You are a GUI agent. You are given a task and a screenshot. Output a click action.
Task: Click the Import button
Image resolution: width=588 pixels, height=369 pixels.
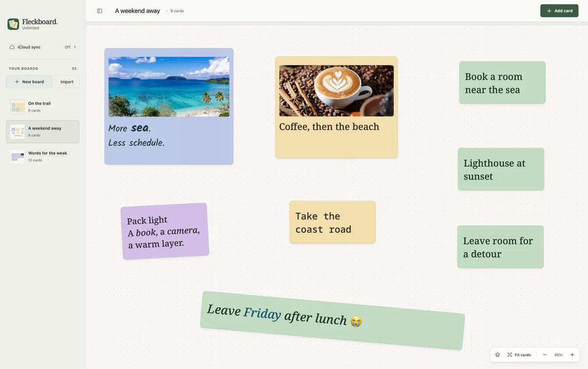[67, 82]
